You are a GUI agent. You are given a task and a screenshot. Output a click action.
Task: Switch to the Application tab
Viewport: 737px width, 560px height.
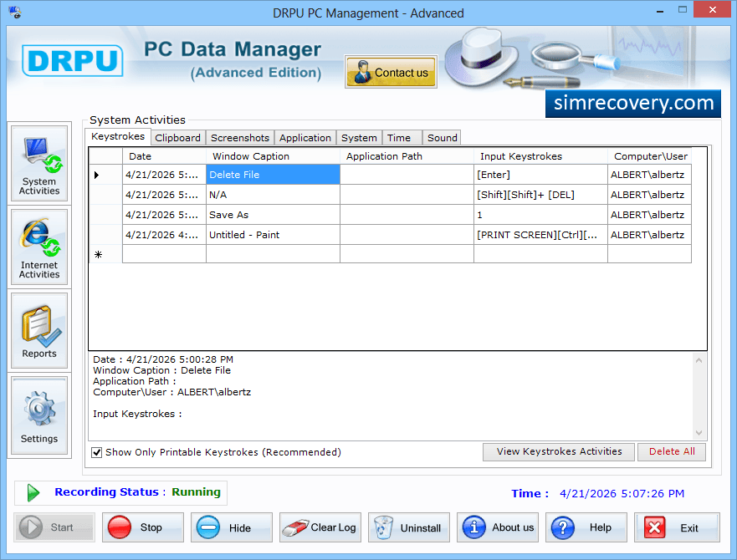[305, 138]
